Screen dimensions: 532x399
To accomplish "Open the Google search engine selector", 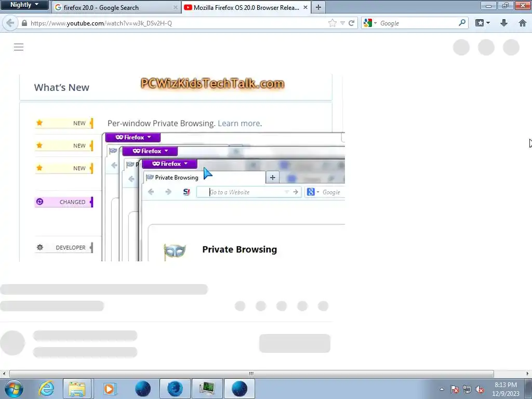I will pyautogui.click(x=370, y=23).
